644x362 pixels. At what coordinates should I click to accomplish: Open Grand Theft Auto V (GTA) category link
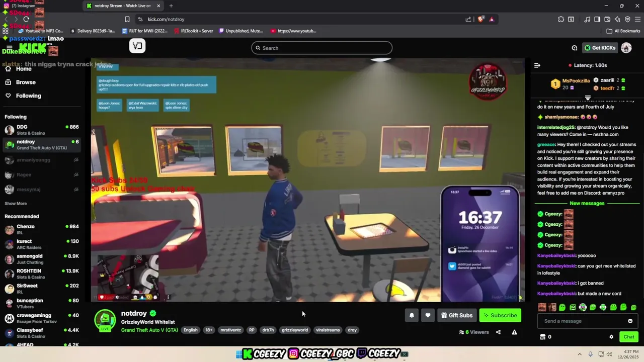pos(149,330)
